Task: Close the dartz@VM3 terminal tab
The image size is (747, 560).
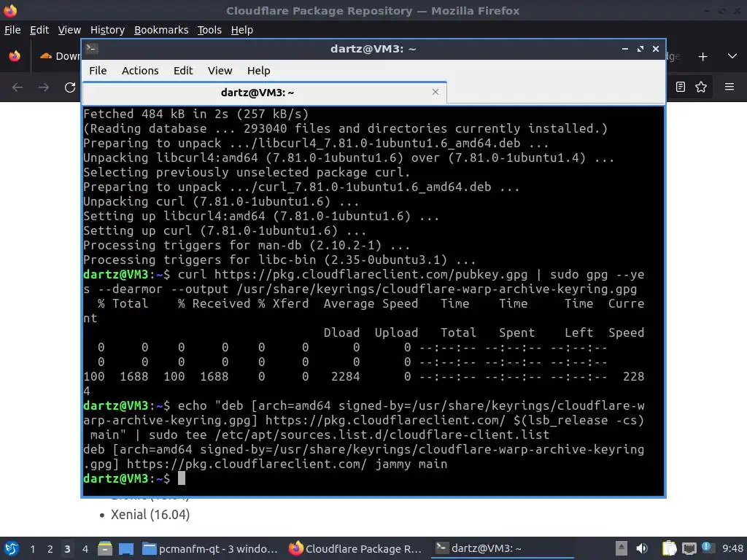Action: [435, 92]
